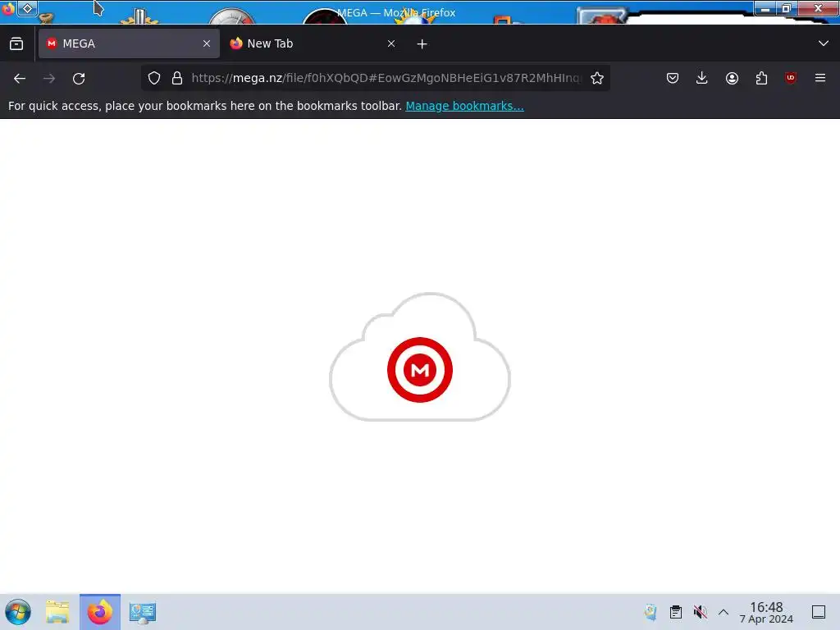Image resolution: width=840 pixels, height=630 pixels.
Task: View site security padlock information
Action: pos(177,78)
